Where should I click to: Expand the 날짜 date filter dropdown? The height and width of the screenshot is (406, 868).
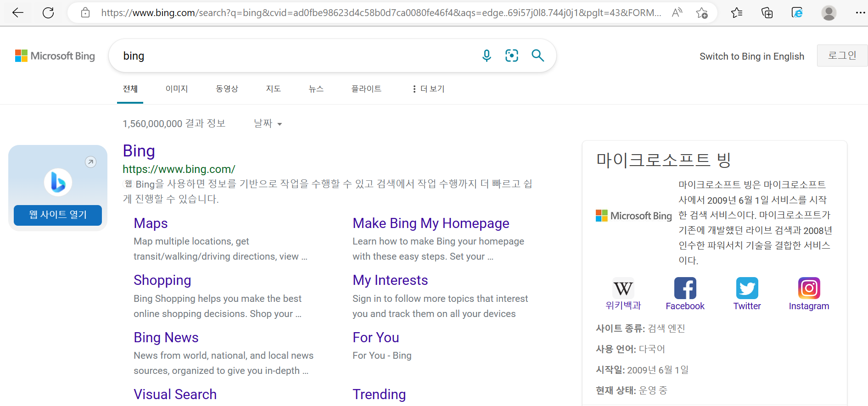[x=268, y=123]
